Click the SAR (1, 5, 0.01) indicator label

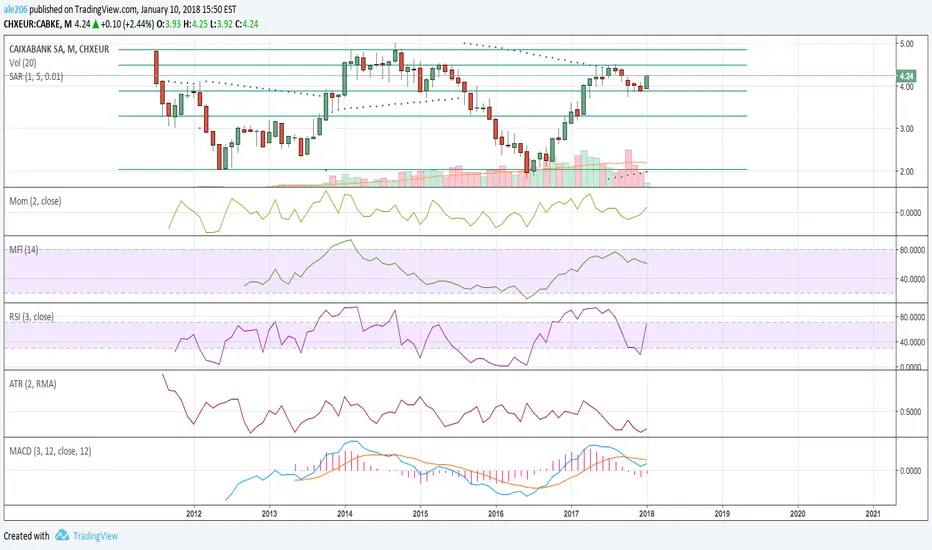point(36,77)
